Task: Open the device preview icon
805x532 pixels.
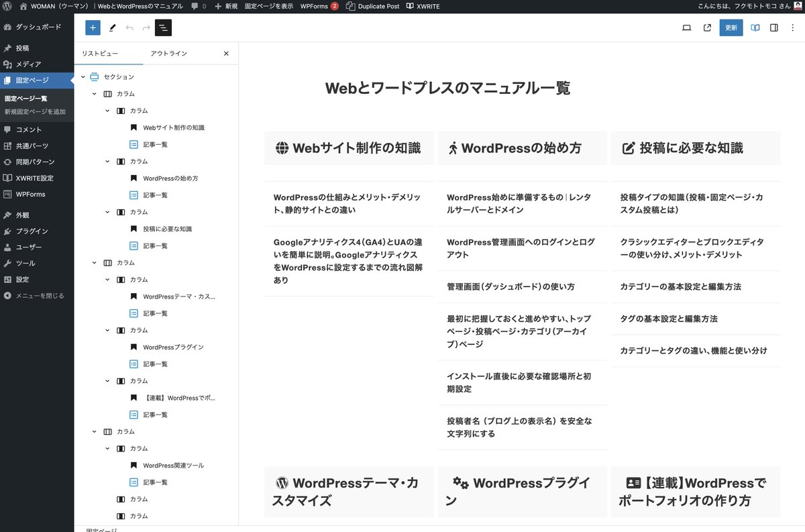Action: click(686, 28)
